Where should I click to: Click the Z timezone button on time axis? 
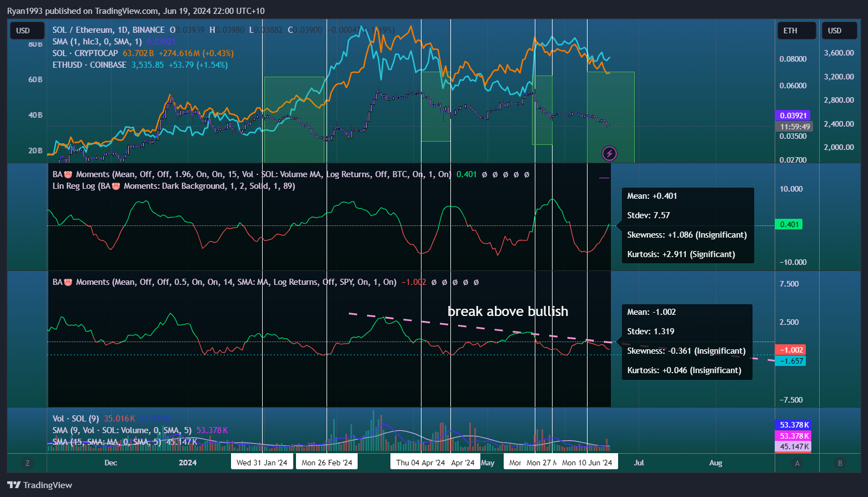pyautogui.click(x=27, y=463)
